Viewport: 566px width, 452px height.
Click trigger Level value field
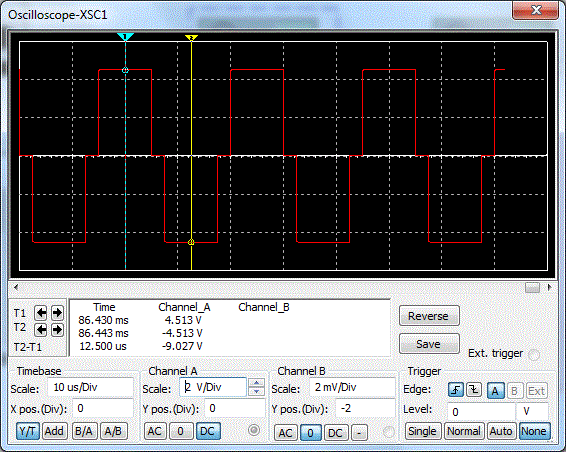tap(481, 412)
